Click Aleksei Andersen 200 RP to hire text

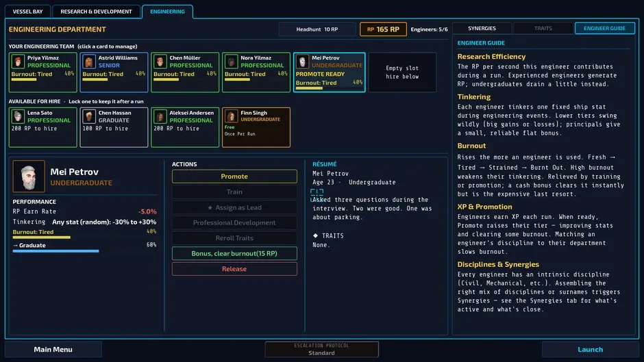176,129
